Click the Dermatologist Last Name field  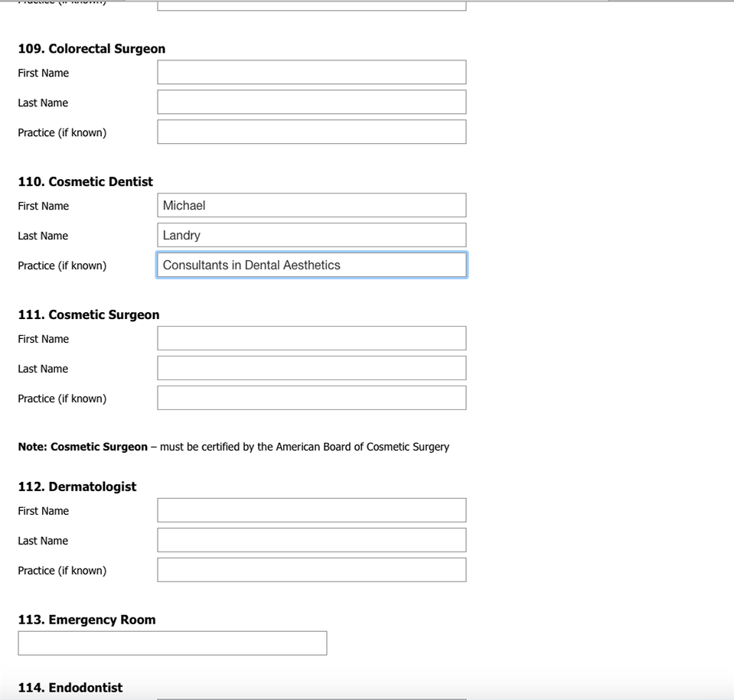point(312,540)
